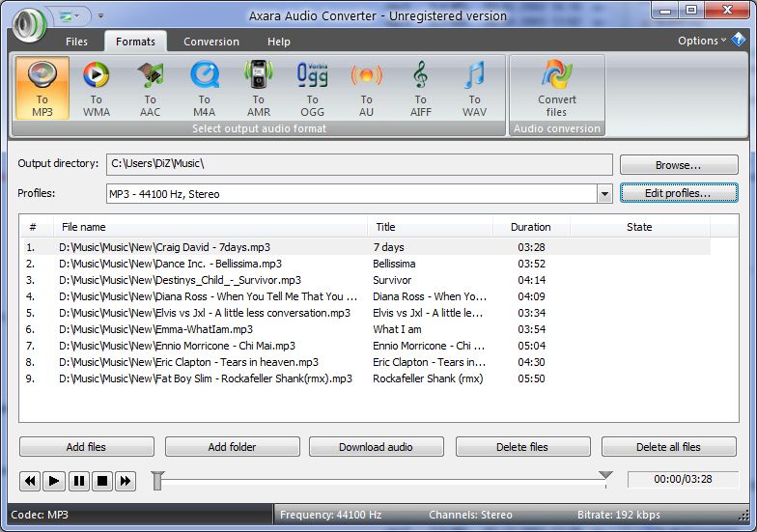
Task: Sort list by Title column header
Action: (x=431, y=227)
